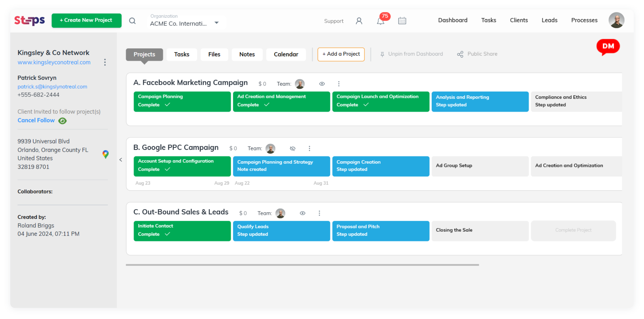This screenshot has height=319, width=644.
Task: Click the Analysis and Reporting progress step
Action: point(480,102)
